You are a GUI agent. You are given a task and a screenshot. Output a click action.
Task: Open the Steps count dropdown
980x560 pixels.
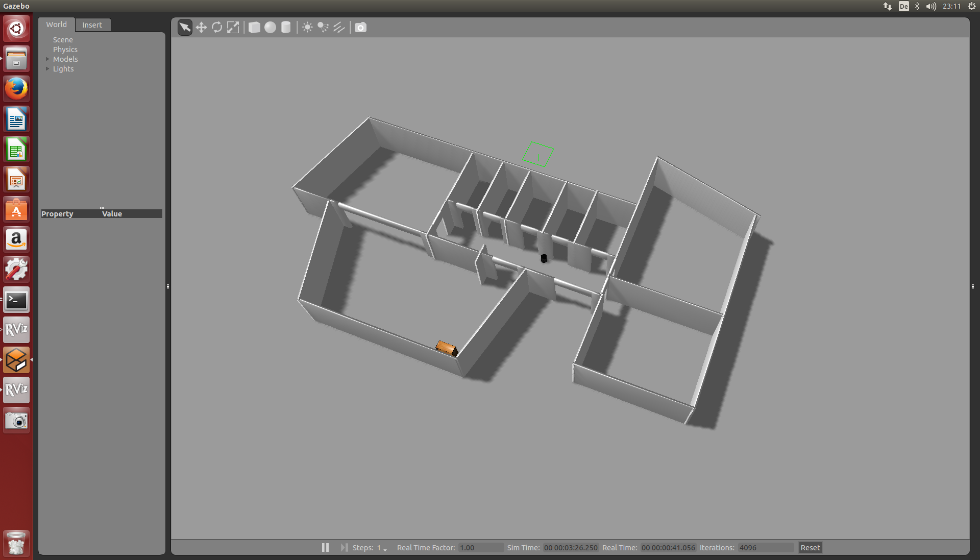(385, 549)
